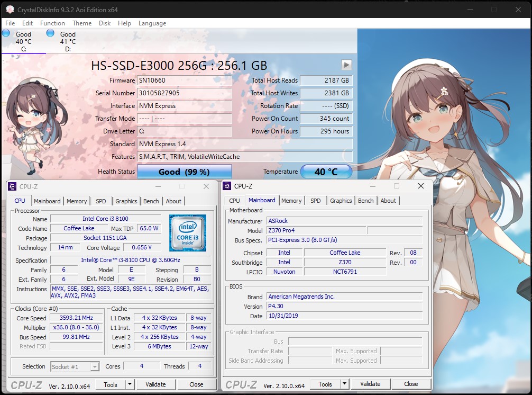Click the CPU-Z icon in left window title bar
Image resolution: width=532 pixels, height=395 pixels.
pyautogui.click(x=12, y=186)
